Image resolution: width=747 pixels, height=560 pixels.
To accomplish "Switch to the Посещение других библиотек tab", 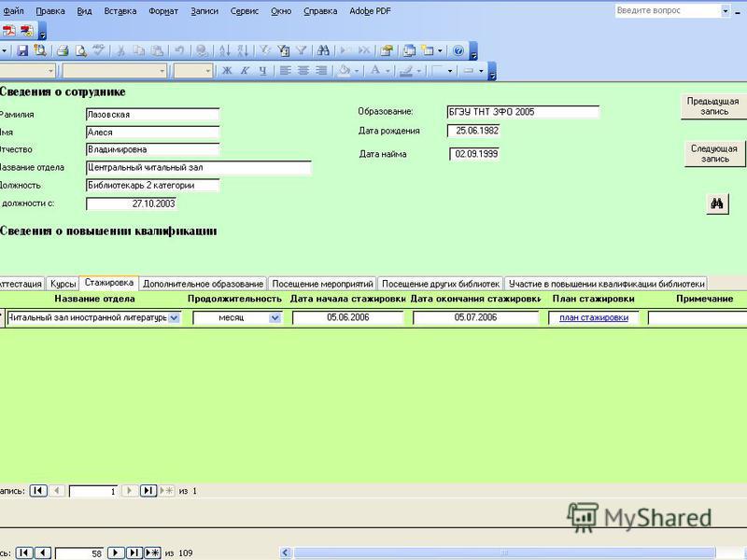I will [441, 284].
